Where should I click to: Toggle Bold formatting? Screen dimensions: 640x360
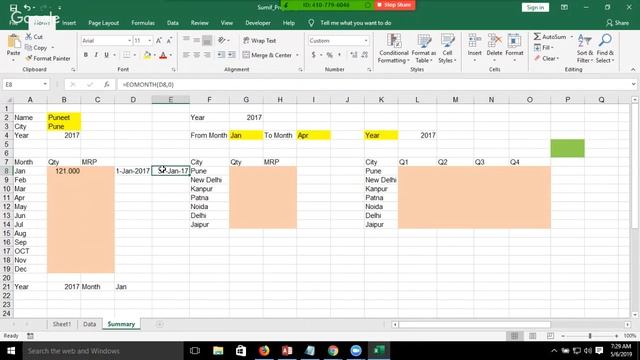tap(86, 55)
